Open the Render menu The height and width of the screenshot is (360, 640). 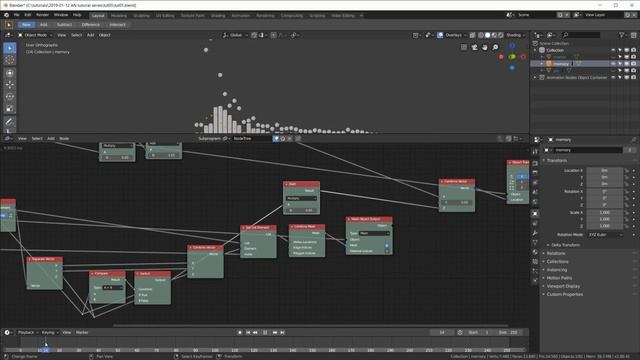tap(42, 15)
